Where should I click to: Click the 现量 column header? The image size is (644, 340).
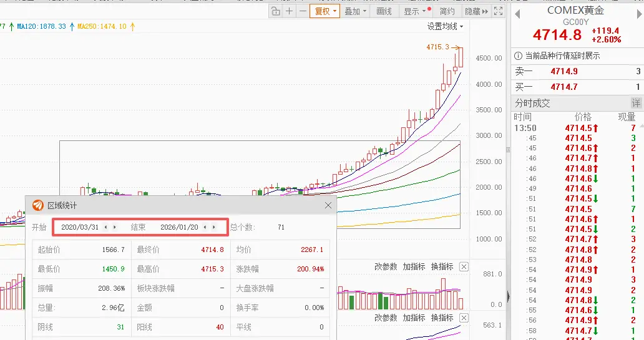click(x=627, y=117)
